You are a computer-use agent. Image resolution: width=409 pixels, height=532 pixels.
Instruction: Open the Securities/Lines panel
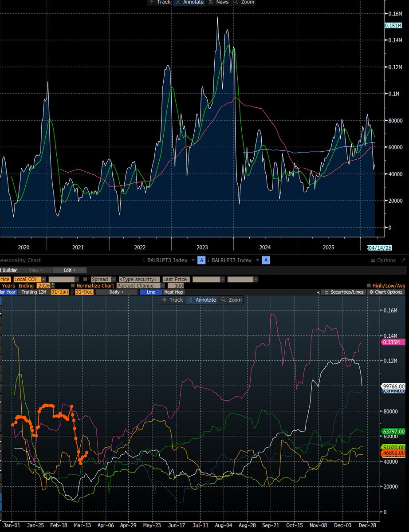point(344,292)
